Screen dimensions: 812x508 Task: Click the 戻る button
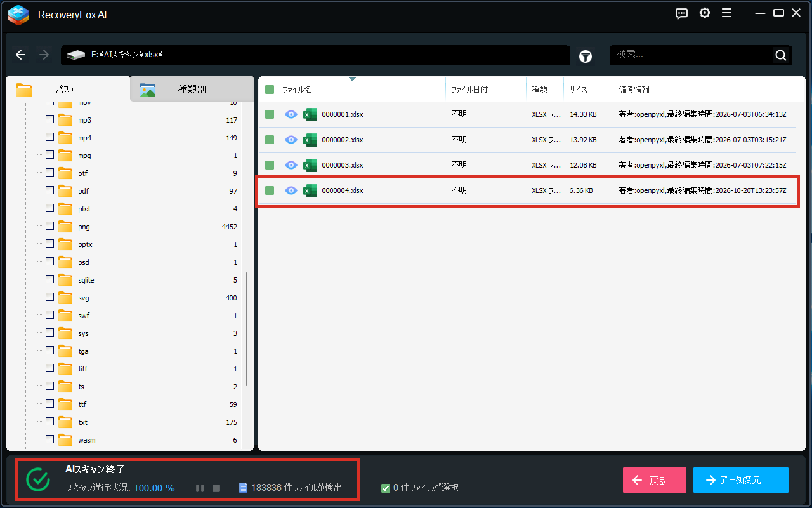click(655, 480)
